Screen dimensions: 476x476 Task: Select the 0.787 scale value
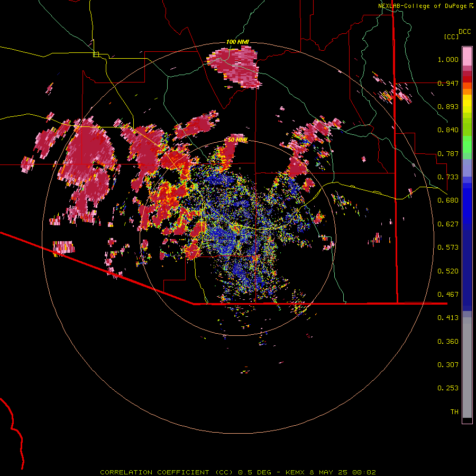[448, 153]
